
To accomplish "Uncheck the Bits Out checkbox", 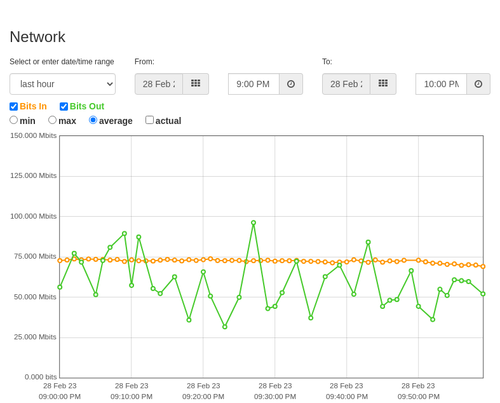I will [x=64, y=106].
